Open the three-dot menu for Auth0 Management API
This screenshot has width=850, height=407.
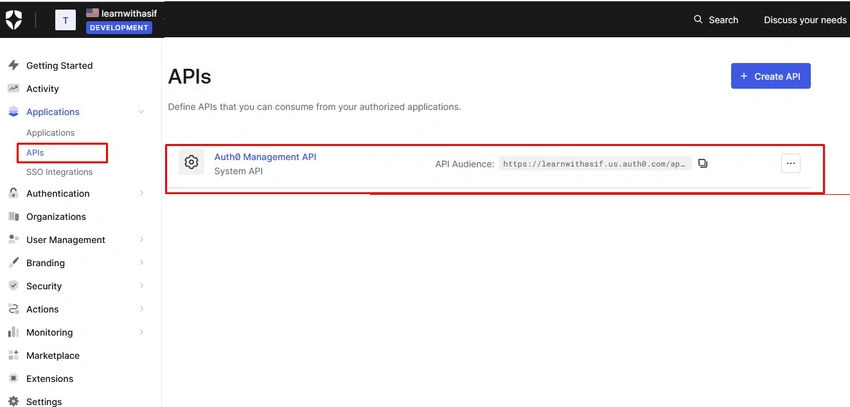pos(790,163)
